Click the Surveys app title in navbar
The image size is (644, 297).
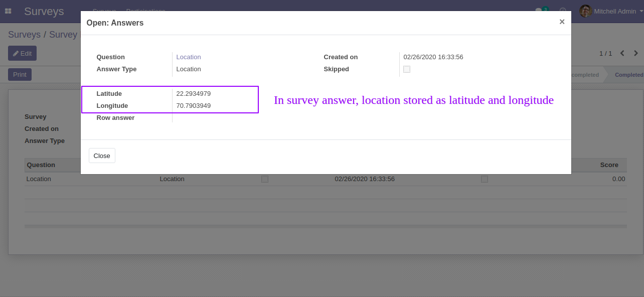44,11
